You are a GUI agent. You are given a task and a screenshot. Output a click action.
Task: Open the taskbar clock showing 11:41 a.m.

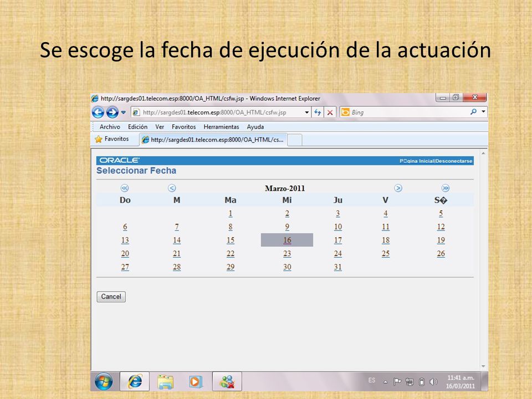click(461, 382)
